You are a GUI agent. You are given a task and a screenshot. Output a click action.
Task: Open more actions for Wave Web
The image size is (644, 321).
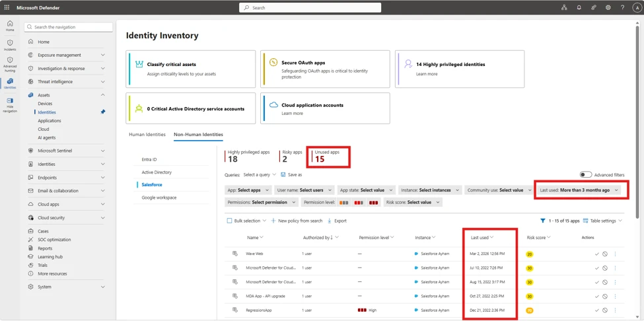pyautogui.click(x=615, y=254)
